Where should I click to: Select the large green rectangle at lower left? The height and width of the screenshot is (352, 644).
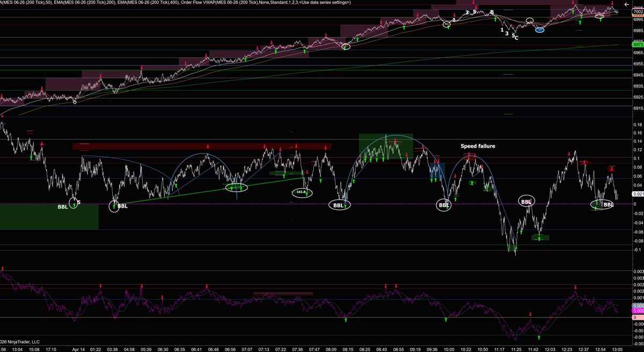pos(49,217)
